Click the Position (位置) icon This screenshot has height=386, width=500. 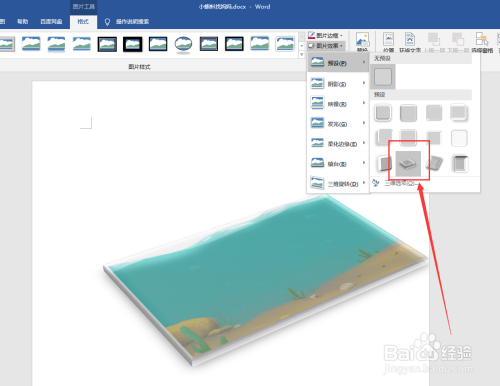[388, 42]
